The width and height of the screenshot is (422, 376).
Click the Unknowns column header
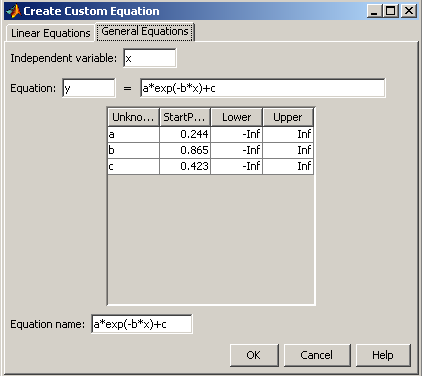point(134,117)
